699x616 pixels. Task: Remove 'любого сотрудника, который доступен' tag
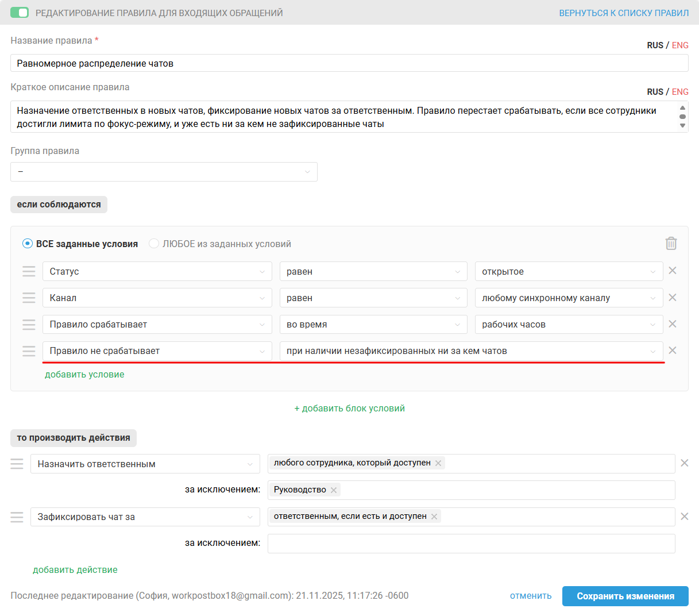pos(438,463)
